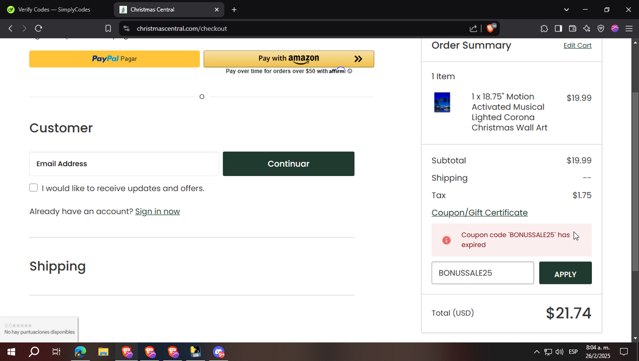Switch to Verify Codes SimplyCodes tab

pyautogui.click(x=54, y=9)
